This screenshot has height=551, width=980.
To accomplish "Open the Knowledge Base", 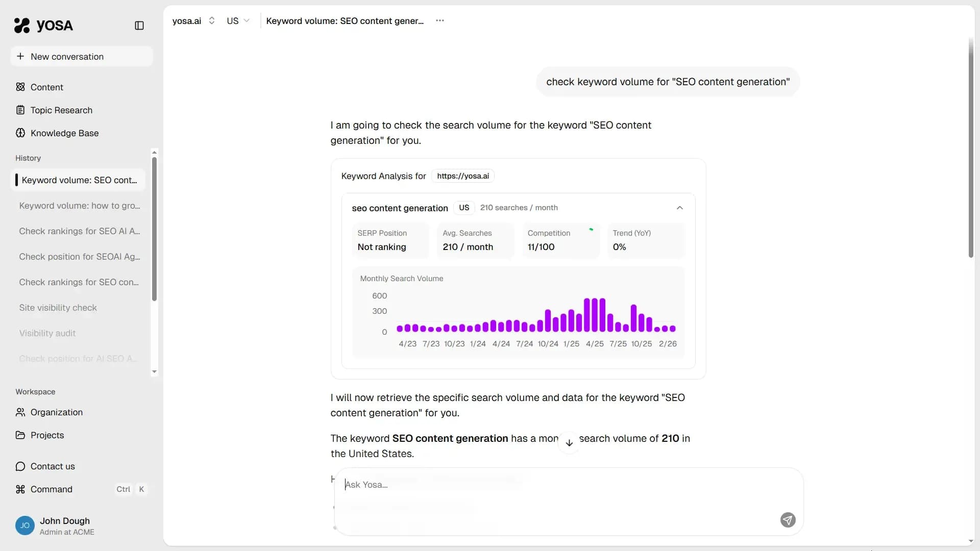I will [x=82, y=133].
